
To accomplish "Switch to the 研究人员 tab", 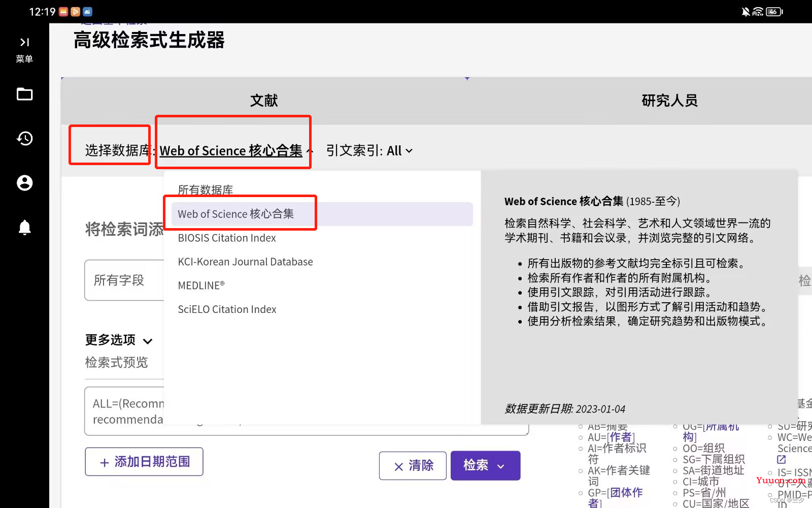I will tap(669, 101).
